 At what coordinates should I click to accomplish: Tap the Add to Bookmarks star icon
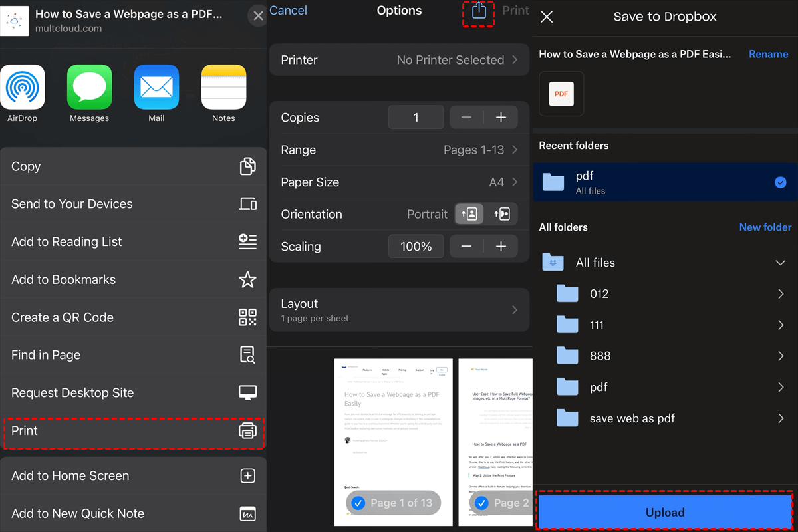click(247, 280)
